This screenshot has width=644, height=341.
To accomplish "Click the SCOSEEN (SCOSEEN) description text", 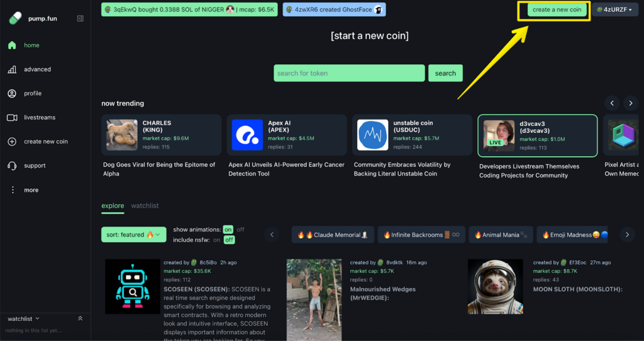I will point(217,315).
